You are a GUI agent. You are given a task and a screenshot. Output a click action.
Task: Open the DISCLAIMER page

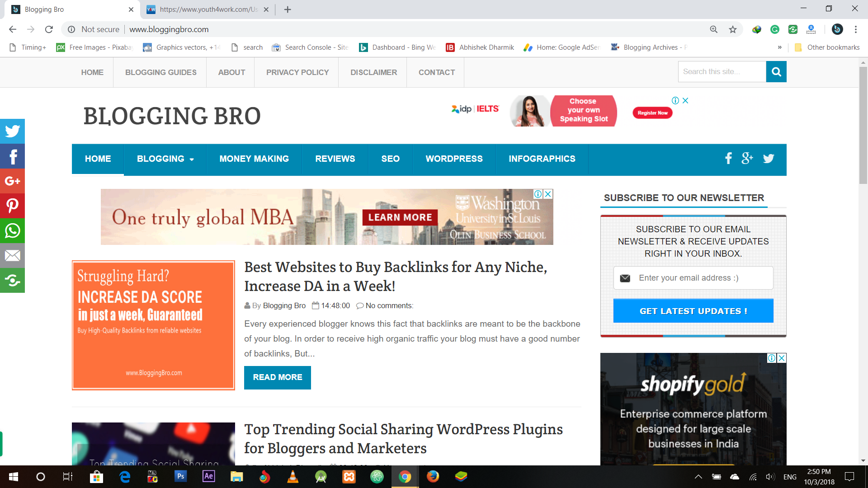coord(373,72)
